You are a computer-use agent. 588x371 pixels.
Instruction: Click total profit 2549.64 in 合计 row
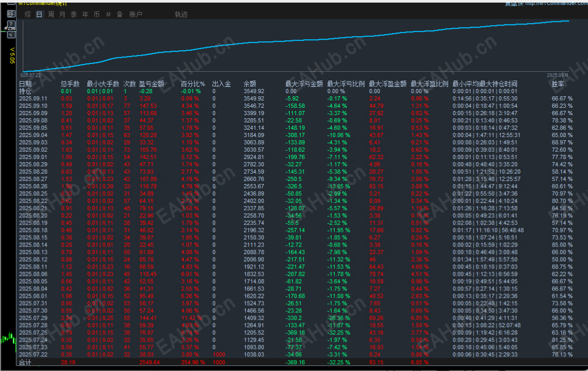click(x=150, y=363)
